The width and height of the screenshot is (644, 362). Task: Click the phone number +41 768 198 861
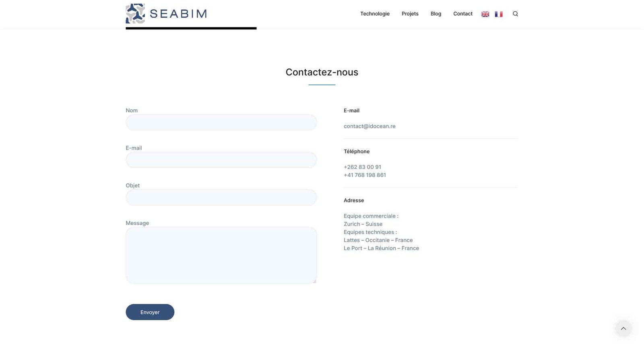tap(365, 175)
